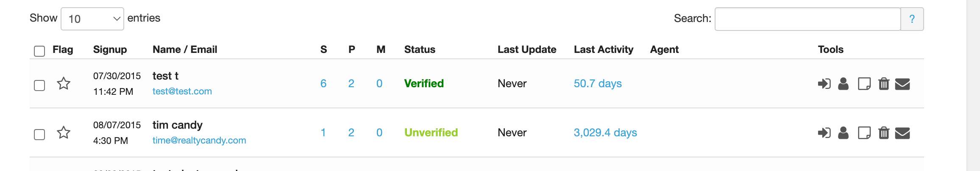Open the Show entries dropdown
980x171 pixels.
point(92,19)
